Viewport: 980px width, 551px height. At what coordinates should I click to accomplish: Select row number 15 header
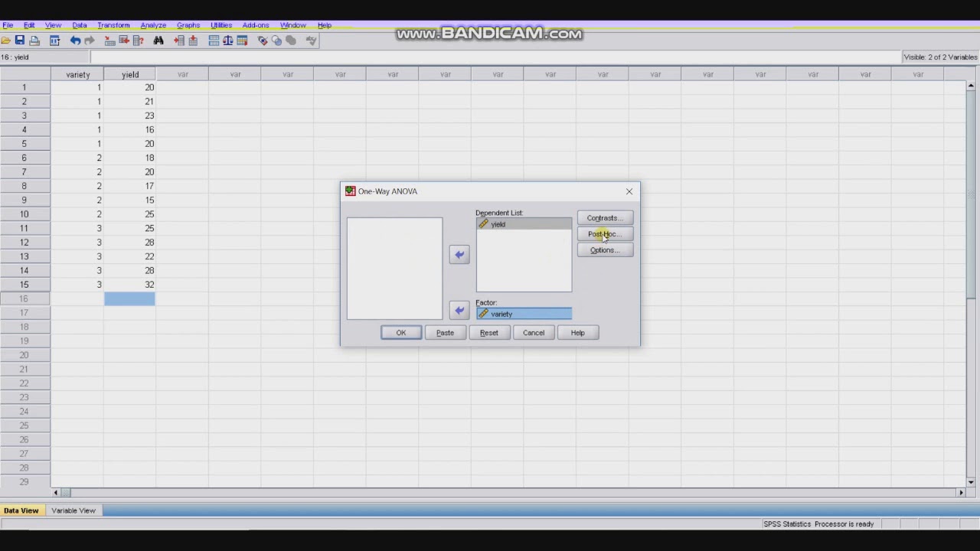(24, 285)
